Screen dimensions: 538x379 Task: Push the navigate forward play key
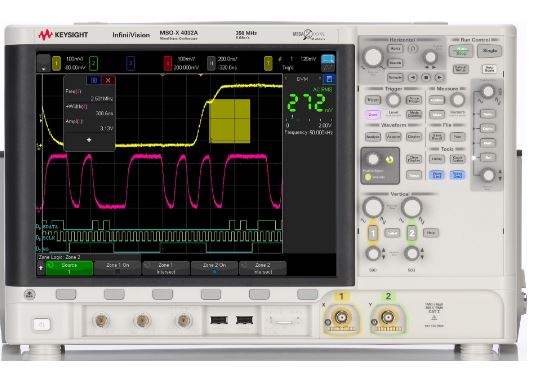pyautogui.click(x=440, y=78)
